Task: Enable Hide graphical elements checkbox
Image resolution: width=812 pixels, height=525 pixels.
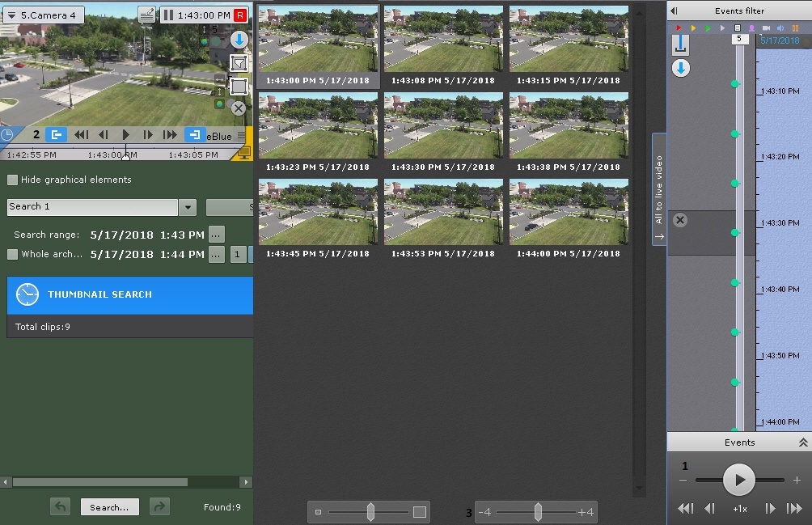Action: (13, 180)
